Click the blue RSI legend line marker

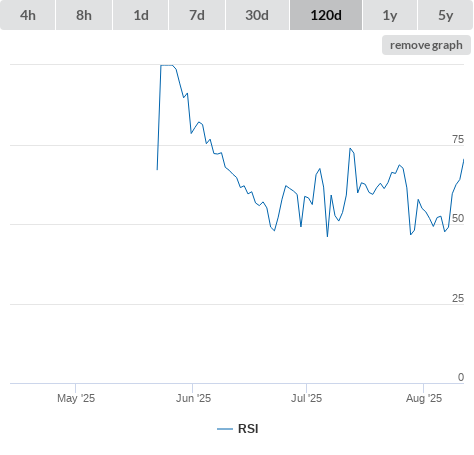(225, 429)
